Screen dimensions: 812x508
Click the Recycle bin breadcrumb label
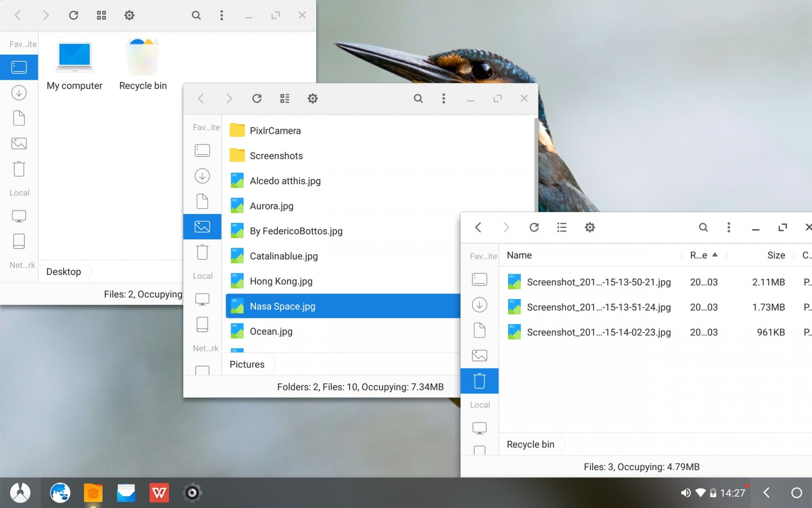[529, 444]
